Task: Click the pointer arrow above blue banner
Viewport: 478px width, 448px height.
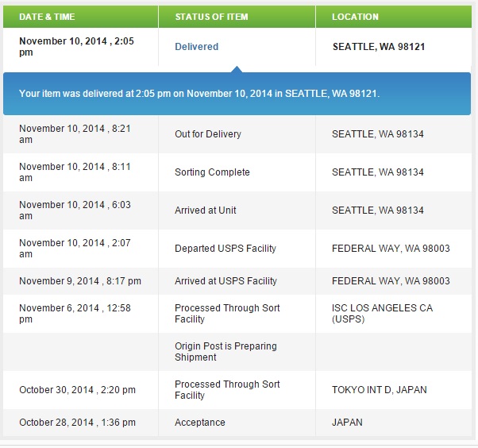Action: click(x=237, y=69)
